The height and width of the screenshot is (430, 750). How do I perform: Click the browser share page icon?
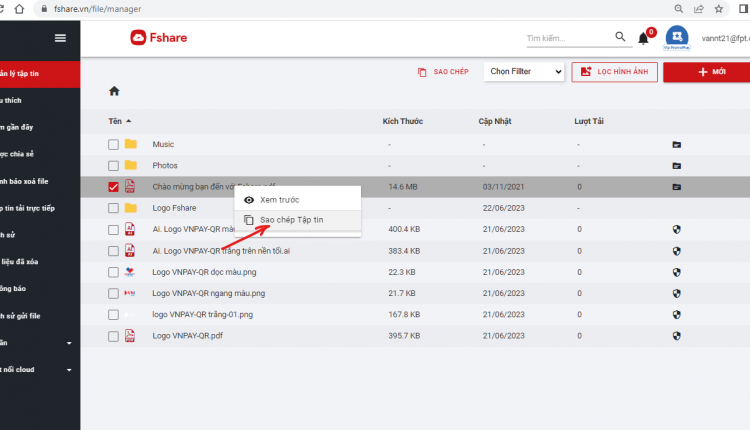tap(699, 9)
